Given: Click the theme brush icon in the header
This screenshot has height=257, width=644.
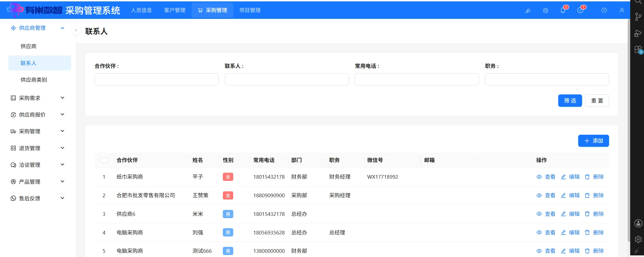Looking at the screenshot, I should coord(528,10).
